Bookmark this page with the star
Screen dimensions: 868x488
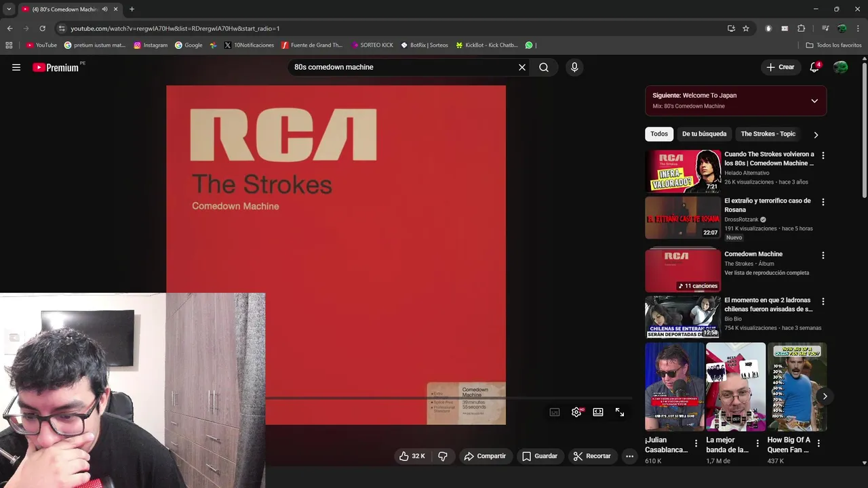746,28
